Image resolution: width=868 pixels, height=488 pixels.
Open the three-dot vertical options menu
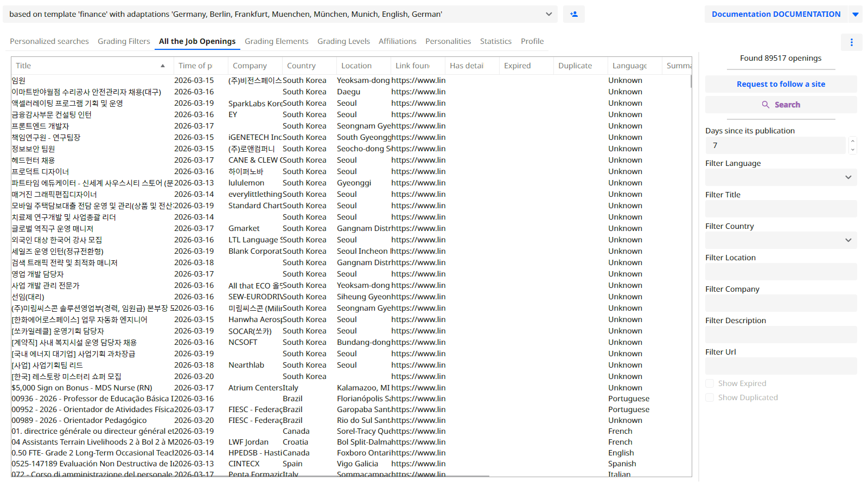[x=851, y=42]
